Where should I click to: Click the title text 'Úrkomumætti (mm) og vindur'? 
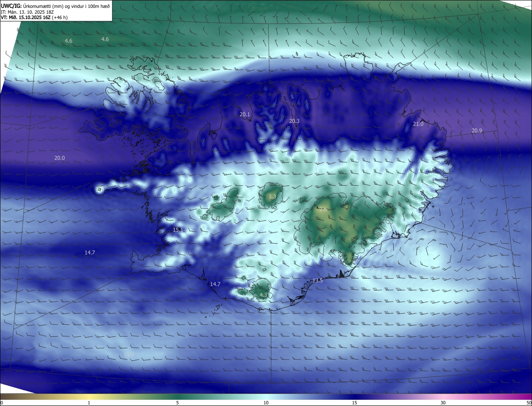[53, 6]
